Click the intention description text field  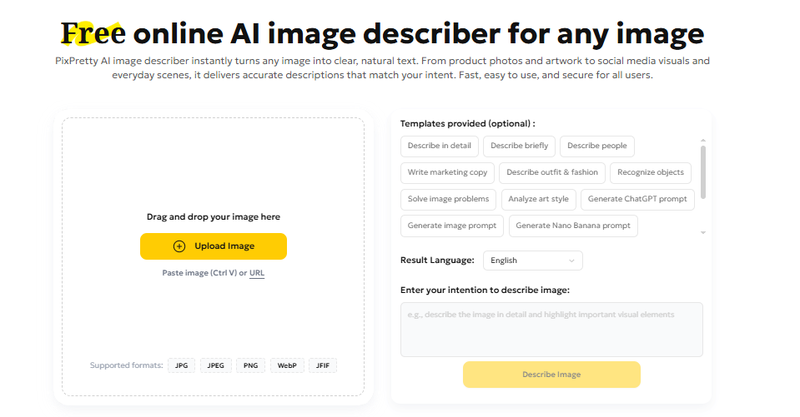point(551,329)
